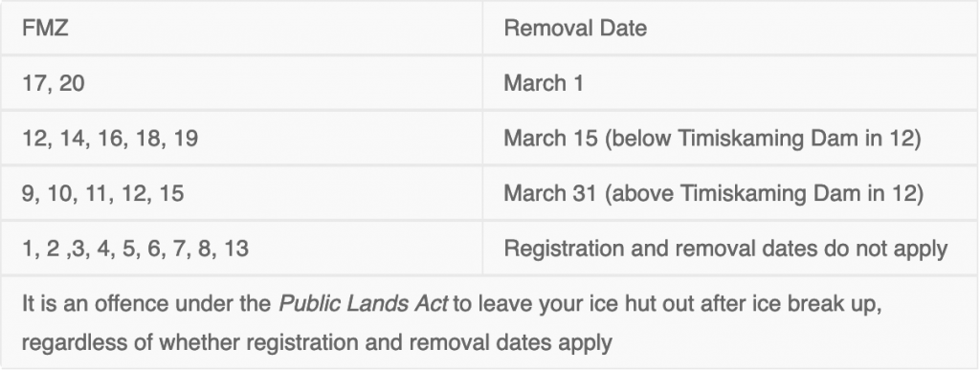The height and width of the screenshot is (371, 980).
Task: Click the italic Public Lands Act text
Action: (363, 304)
